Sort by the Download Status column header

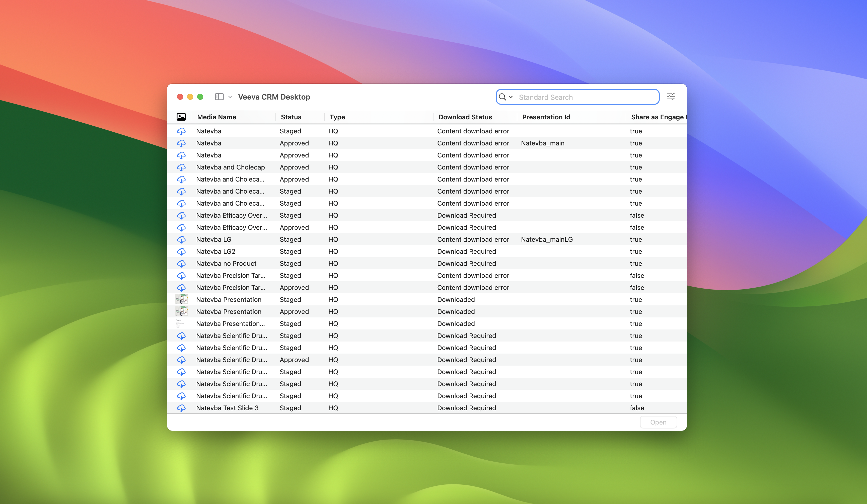tap(465, 117)
